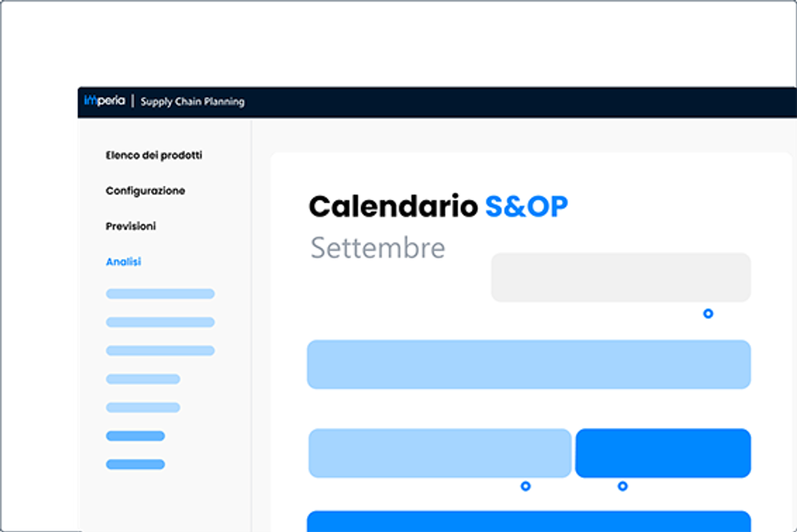The width and height of the screenshot is (797, 532).
Task: Select the third sidebar placeholder entry
Action: [160, 351]
